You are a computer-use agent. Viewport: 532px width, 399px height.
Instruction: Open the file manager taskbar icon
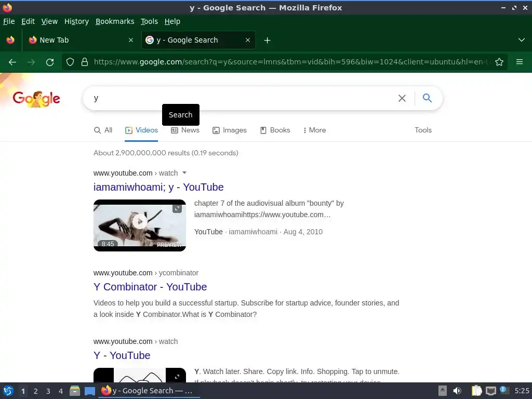[x=75, y=391]
